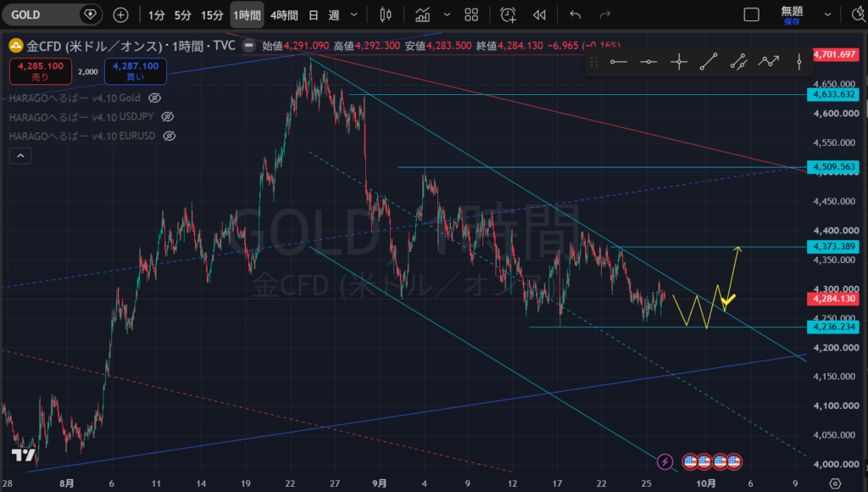Start bar replay with the rewind icon
The image size is (868, 492).
click(x=539, y=15)
